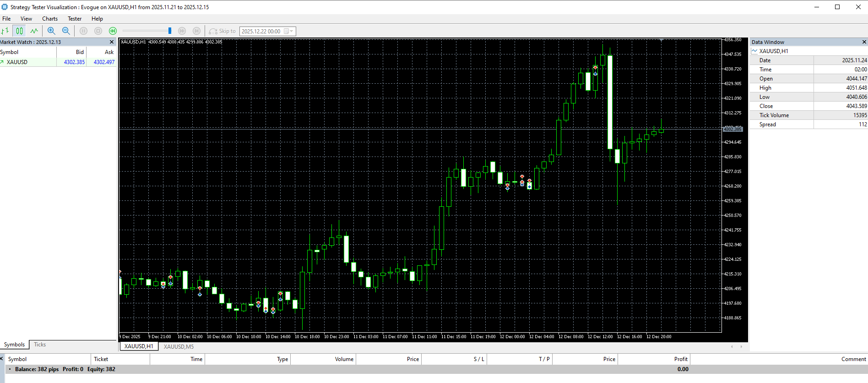
Task: Adjust the visualization speed slider handle
Action: 170,31
